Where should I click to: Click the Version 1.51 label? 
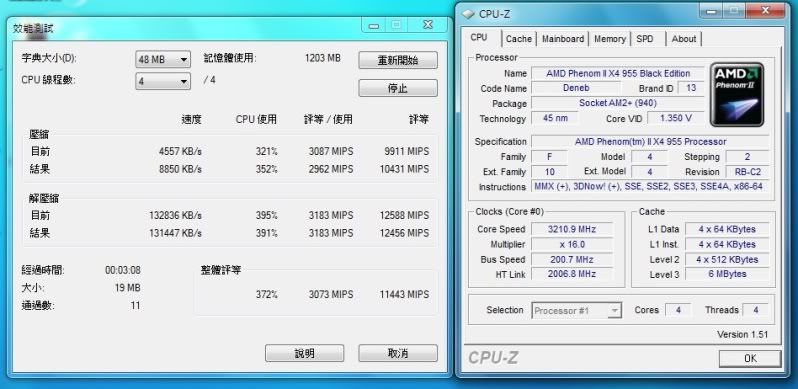coord(743,335)
